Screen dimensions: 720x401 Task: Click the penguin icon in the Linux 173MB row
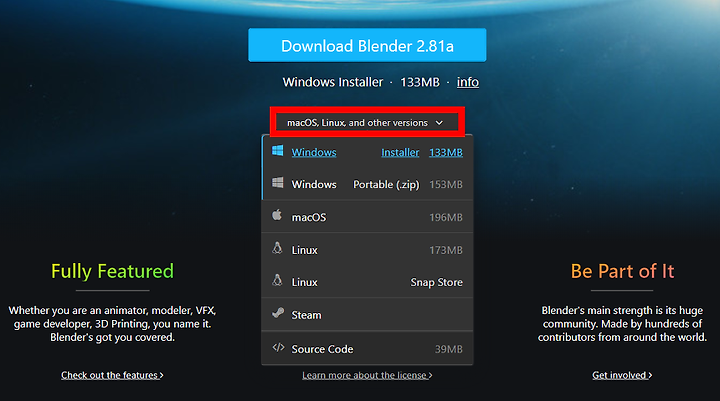[x=277, y=248]
